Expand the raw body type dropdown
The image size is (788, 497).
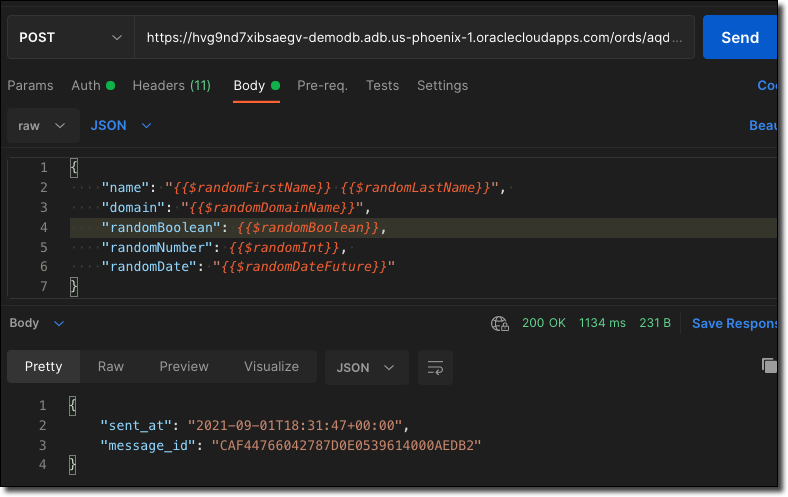(42, 126)
